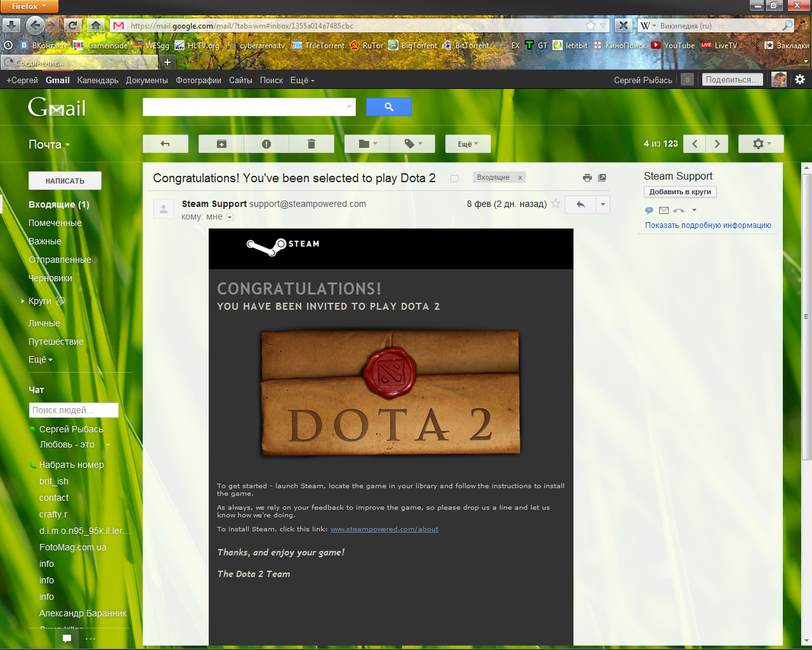This screenshot has width=812, height=650.
Task: Open Отправленные sent folder
Action: pos(60,260)
